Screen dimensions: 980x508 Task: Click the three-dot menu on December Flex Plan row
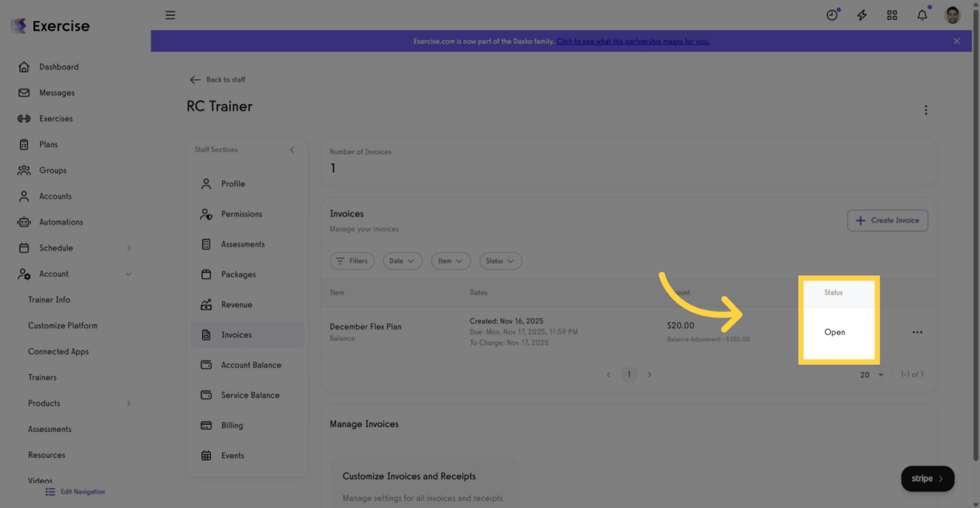coord(918,331)
